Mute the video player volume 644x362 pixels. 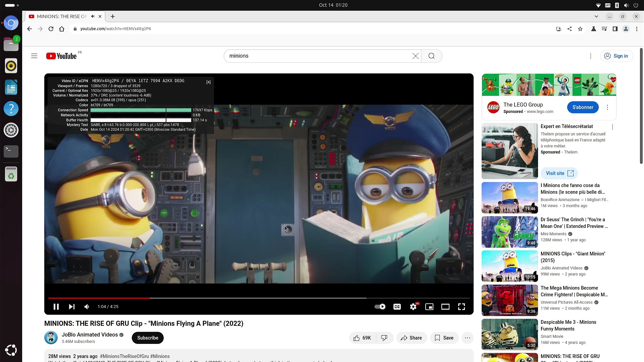[x=87, y=307]
